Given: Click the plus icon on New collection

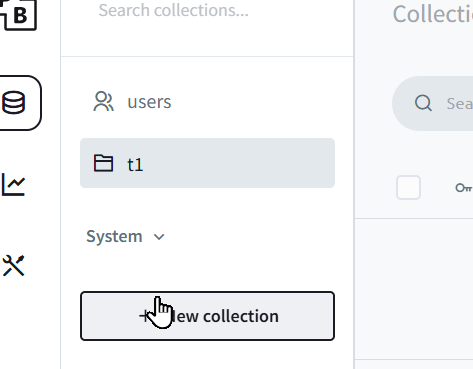Looking at the screenshot, I should pyautogui.click(x=144, y=316).
